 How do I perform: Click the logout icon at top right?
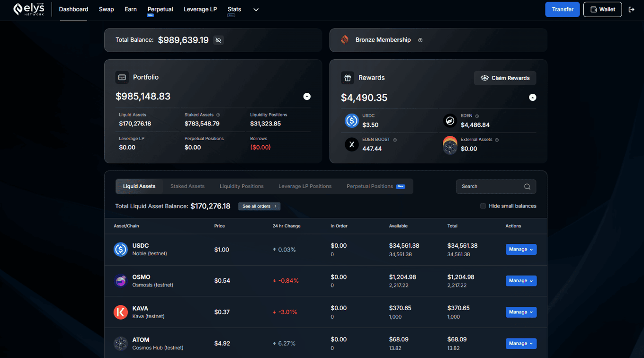(631, 9)
